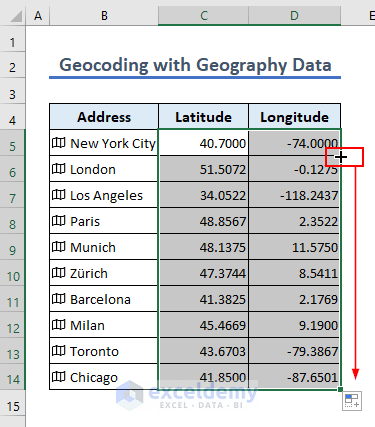375x427 pixels.
Task: Click the Auto Fill Options icon
Action: coord(352,401)
